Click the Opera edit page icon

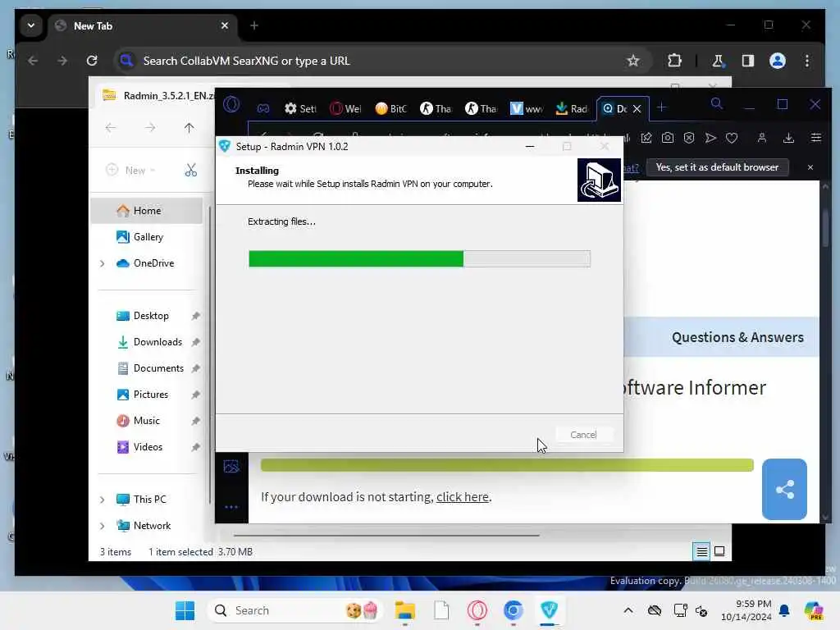(646, 138)
